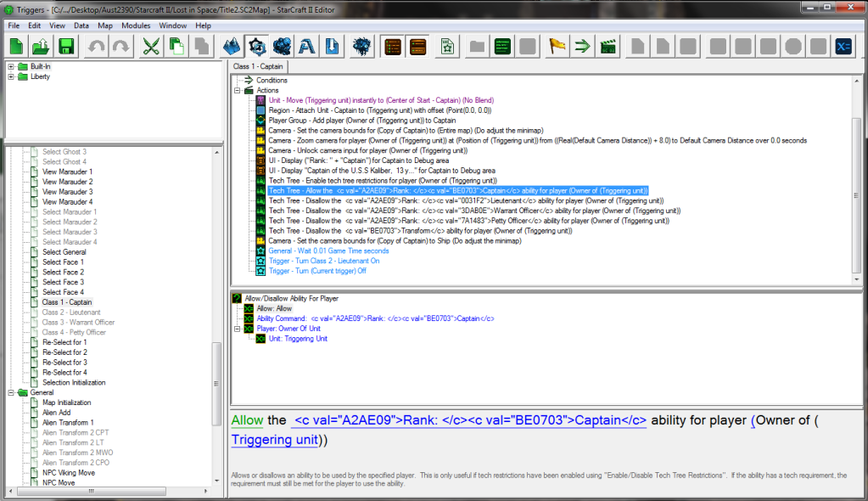Click the Triggering unit link

pos(275,440)
